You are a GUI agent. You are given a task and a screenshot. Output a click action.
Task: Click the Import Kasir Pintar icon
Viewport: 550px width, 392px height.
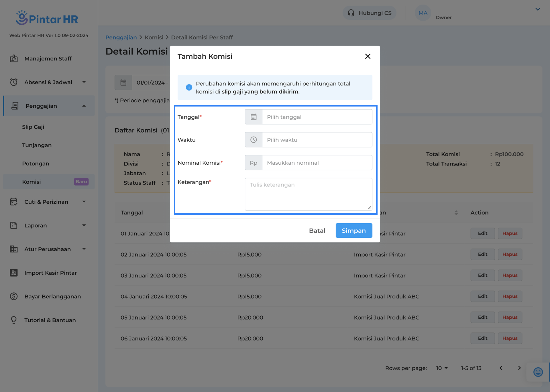click(x=14, y=273)
